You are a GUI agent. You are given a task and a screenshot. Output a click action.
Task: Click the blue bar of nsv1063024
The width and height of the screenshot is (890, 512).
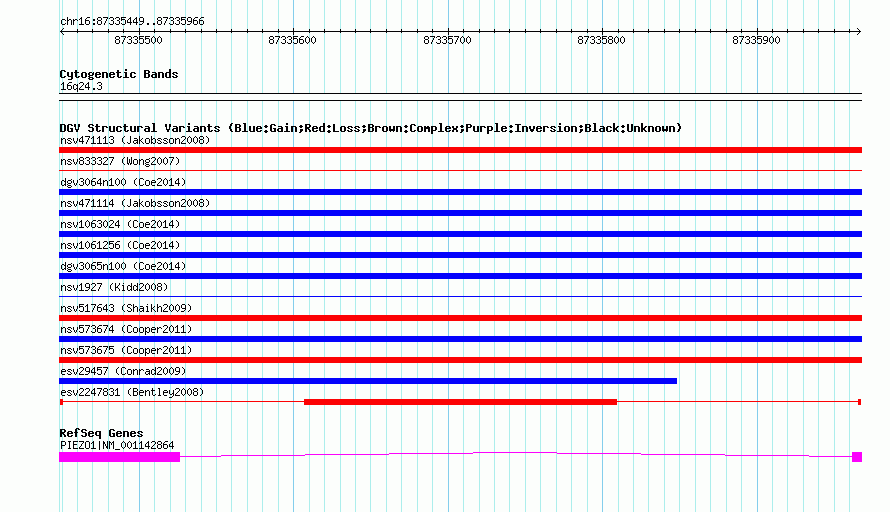point(460,234)
